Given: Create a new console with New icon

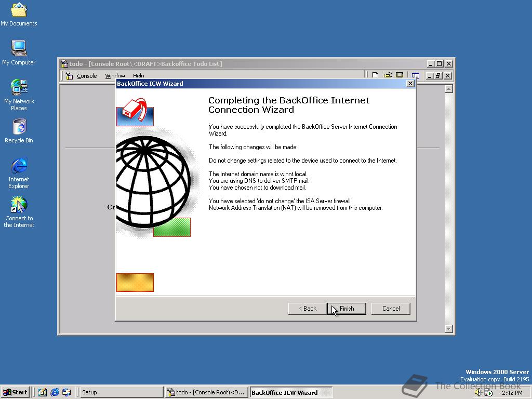Looking at the screenshot, I should (x=375, y=75).
